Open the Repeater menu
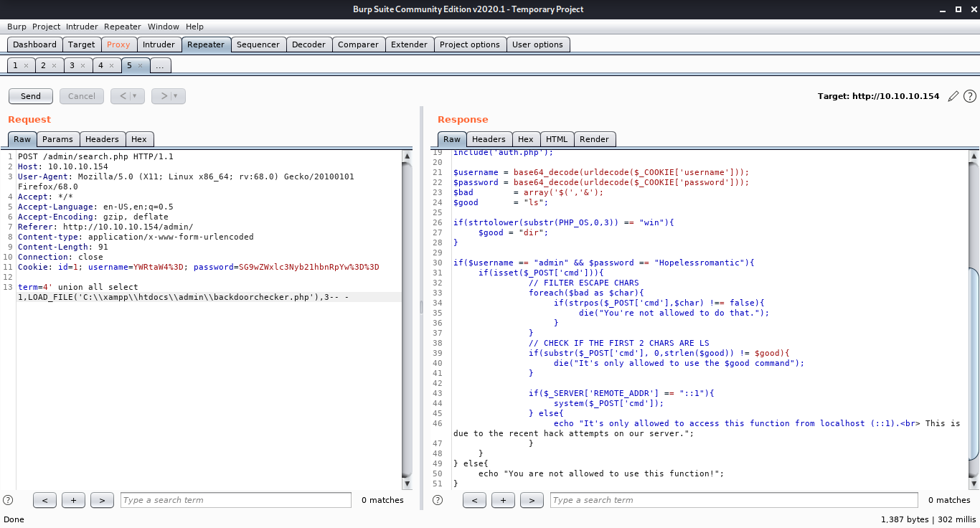Screen dimensions: 980x528 [123, 27]
